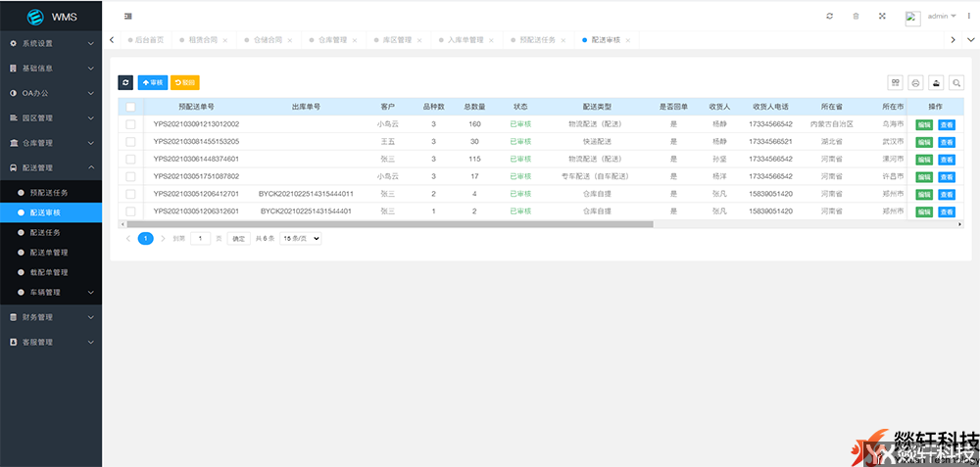This screenshot has height=467, width=980.
Task: Open the search icon above the table
Action: (x=956, y=83)
